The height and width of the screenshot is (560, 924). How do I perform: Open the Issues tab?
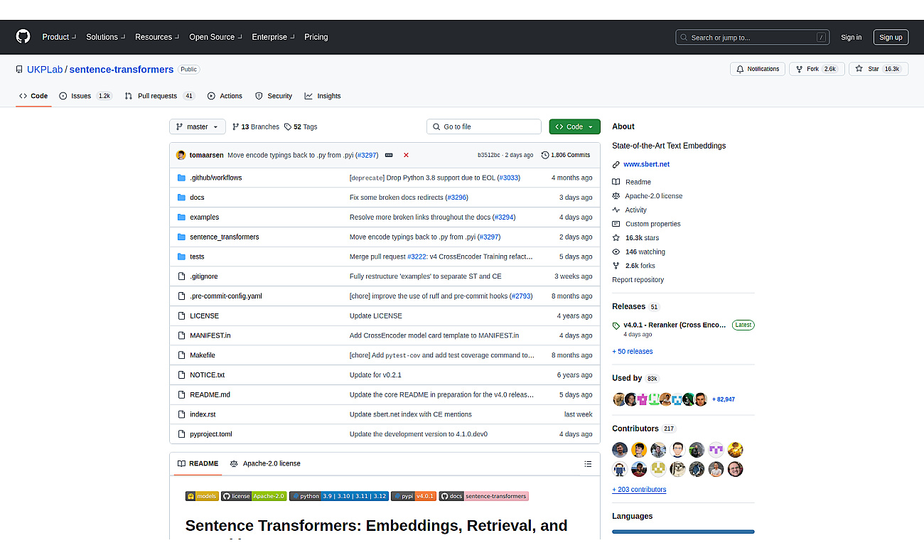point(85,96)
